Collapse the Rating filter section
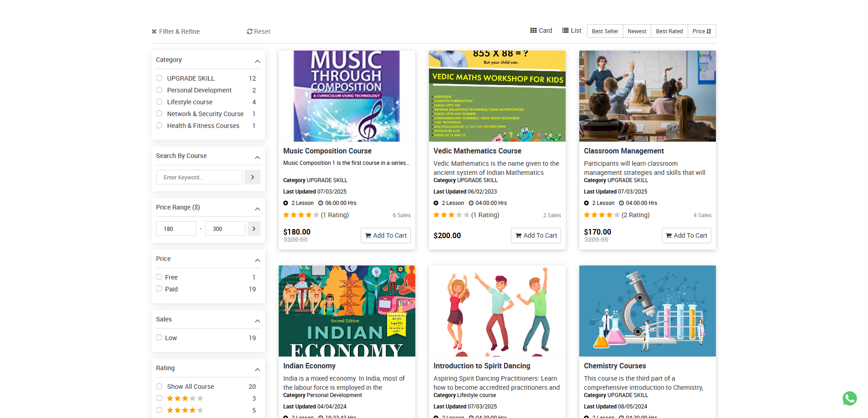Screen dimensions: 868x418 (257, 370)
